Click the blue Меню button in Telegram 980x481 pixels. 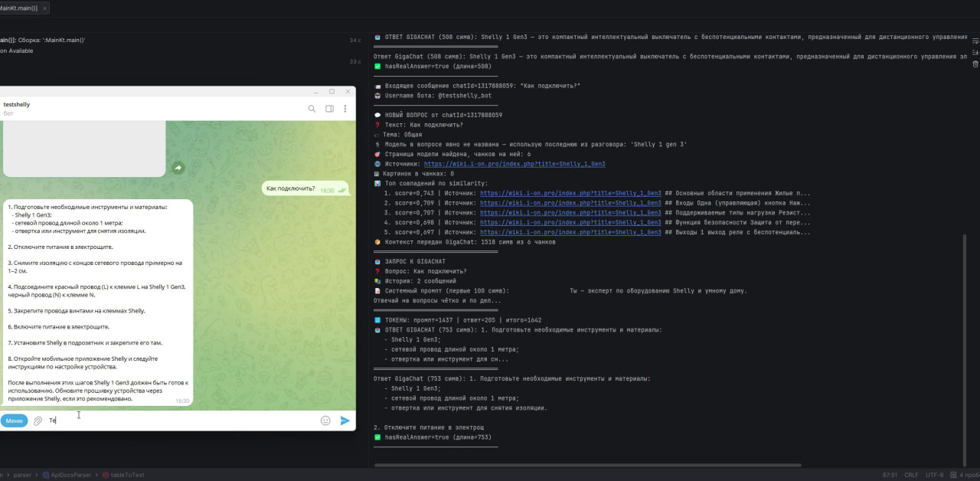14,420
